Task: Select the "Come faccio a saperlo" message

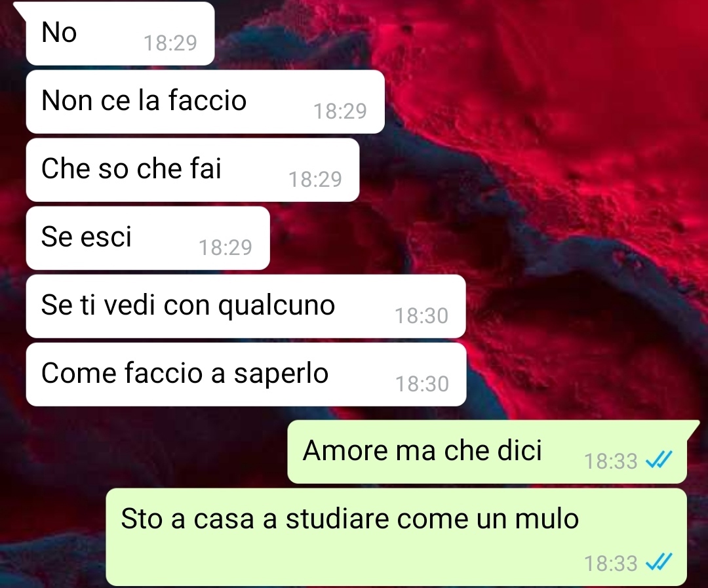Action: tap(246, 374)
